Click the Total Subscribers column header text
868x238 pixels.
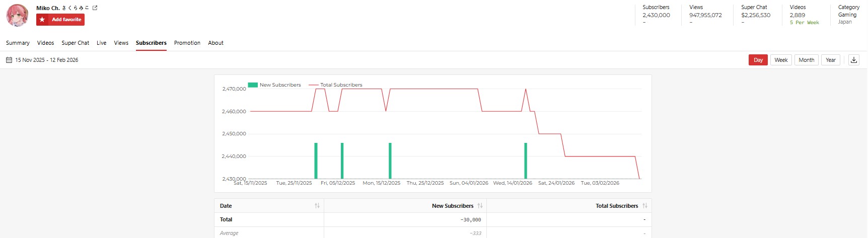pos(617,206)
